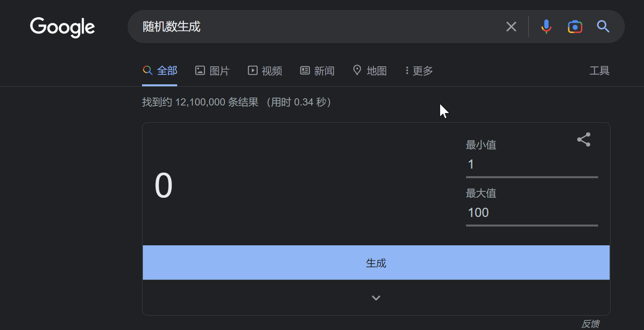Click the 最大值 maximum value field
This screenshot has height=330, width=644.
[x=531, y=213]
